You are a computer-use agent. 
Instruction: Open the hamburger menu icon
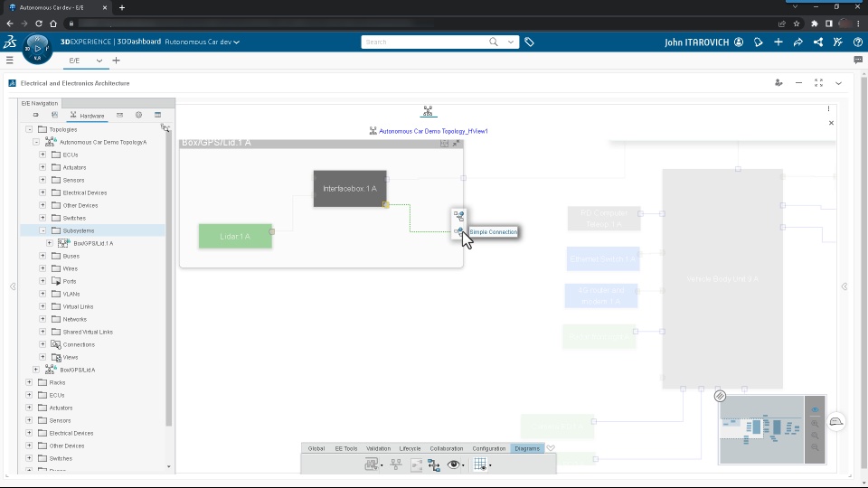9,60
